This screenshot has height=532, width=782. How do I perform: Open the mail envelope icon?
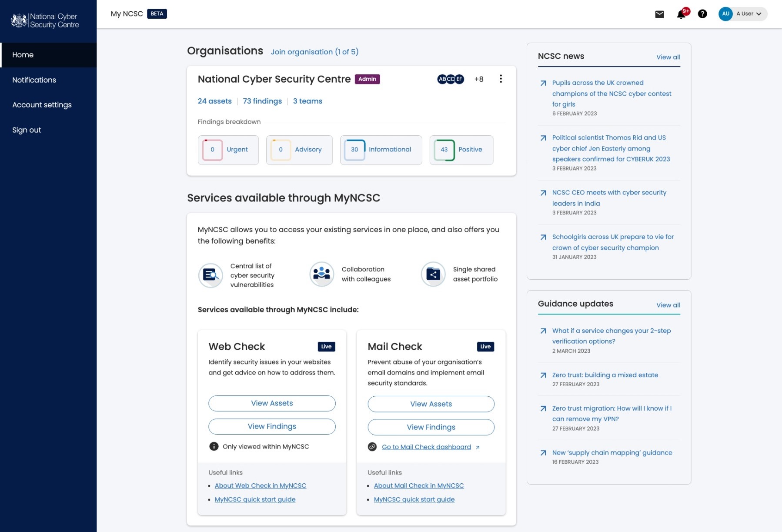point(659,14)
